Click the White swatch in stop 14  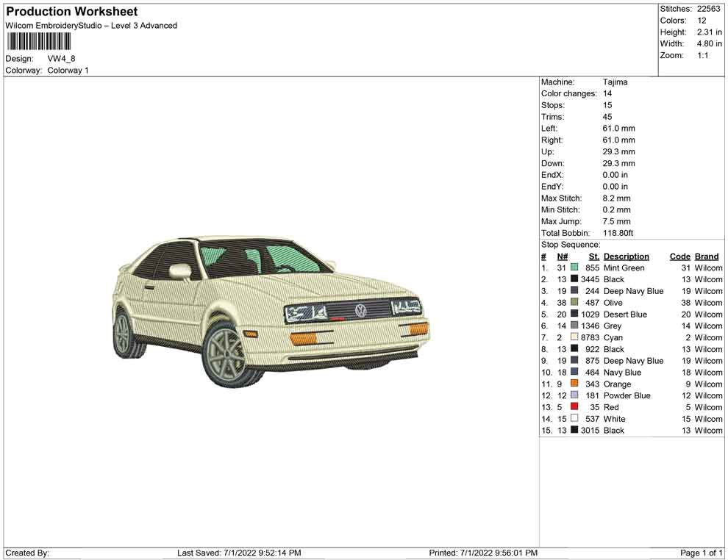(574, 419)
